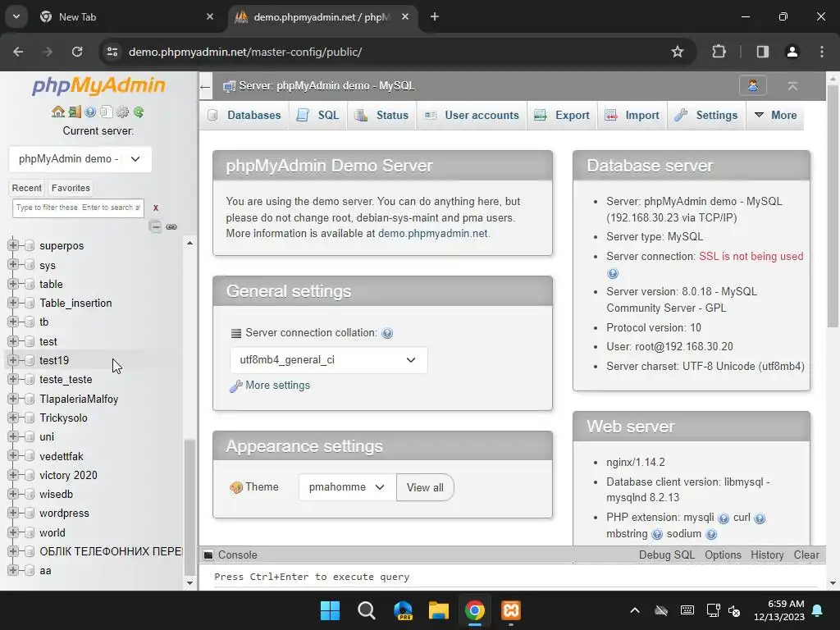Follow the demo.phpmyadmin.net link
This screenshot has height=630, width=840.
433,234
